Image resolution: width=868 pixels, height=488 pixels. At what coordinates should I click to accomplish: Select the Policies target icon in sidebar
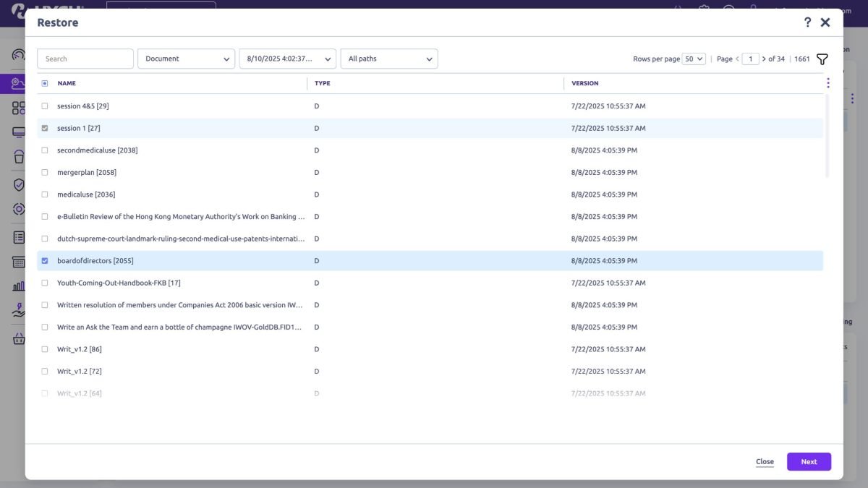[x=18, y=209]
